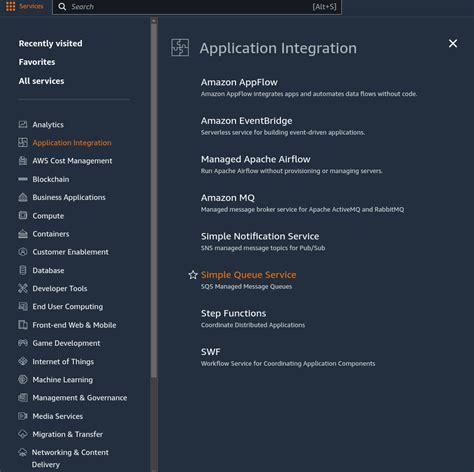The height and width of the screenshot is (472, 474).
Task: Click the puzzle icon beside Application Integration heading
Action: coord(180,47)
